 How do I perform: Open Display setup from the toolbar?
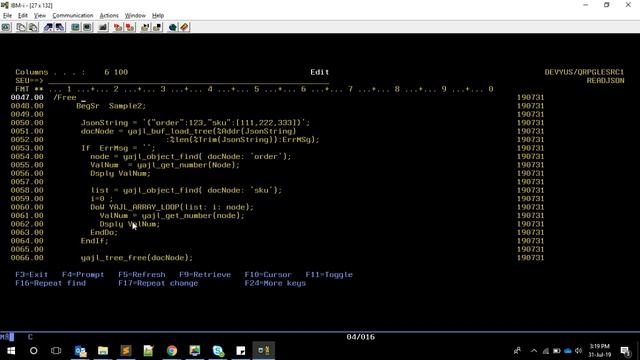coord(76,27)
